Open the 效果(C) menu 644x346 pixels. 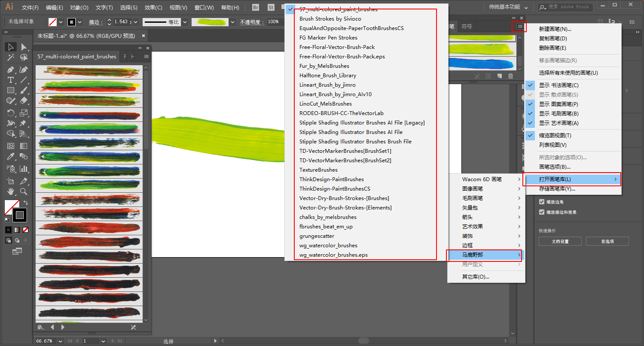coord(153,8)
